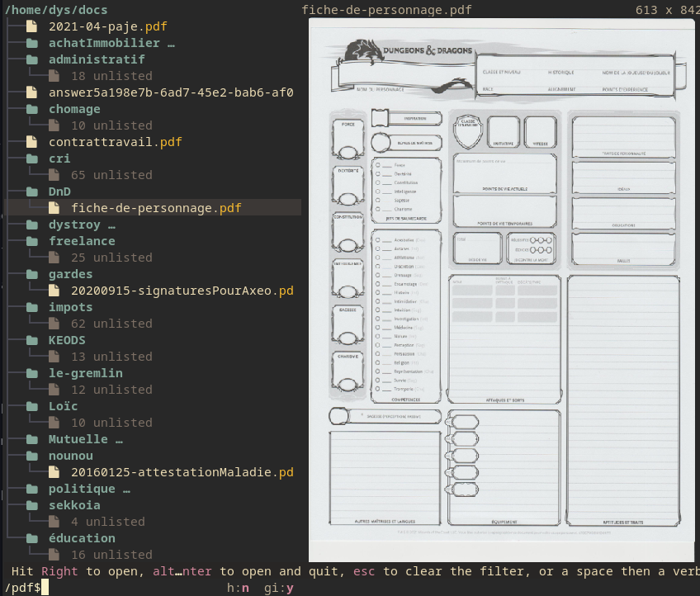This screenshot has height=596, width=700.
Task: Select the DnD folder name
Action: click(x=59, y=192)
